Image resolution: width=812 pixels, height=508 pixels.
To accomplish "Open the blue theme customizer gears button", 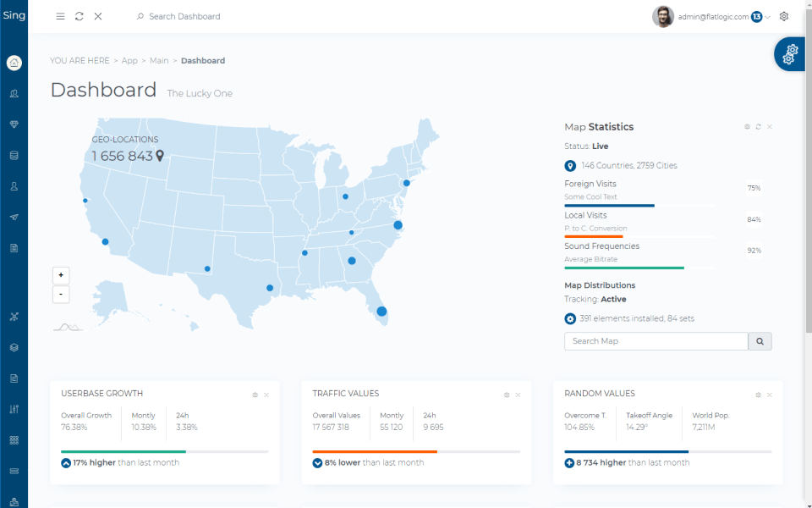I will coord(790,54).
